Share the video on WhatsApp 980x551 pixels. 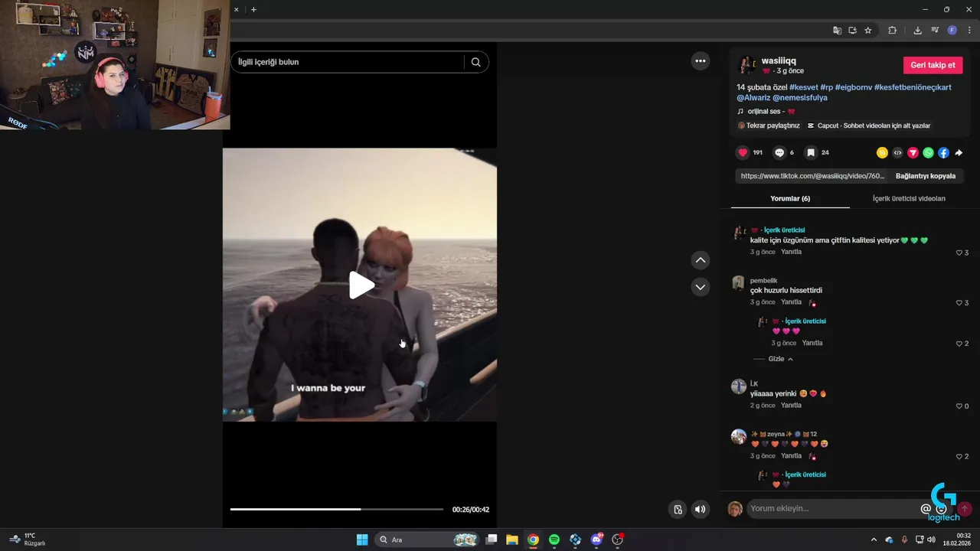click(x=928, y=153)
